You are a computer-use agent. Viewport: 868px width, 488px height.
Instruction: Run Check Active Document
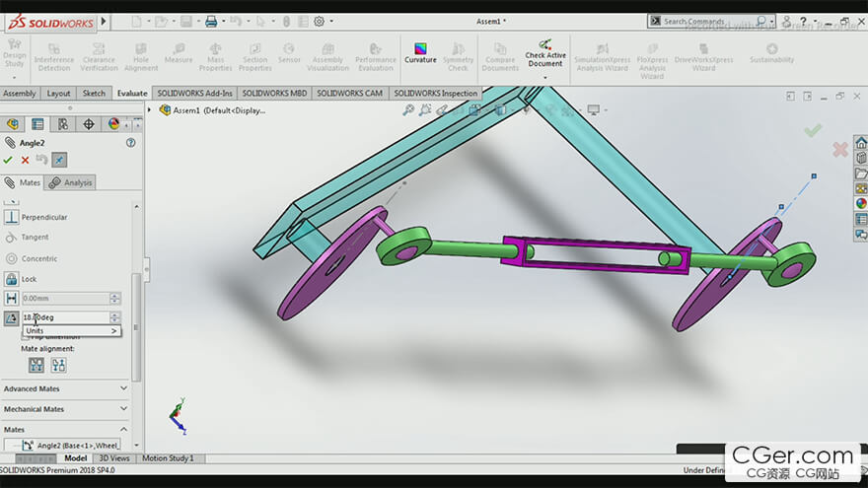pyautogui.click(x=545, y=55)
